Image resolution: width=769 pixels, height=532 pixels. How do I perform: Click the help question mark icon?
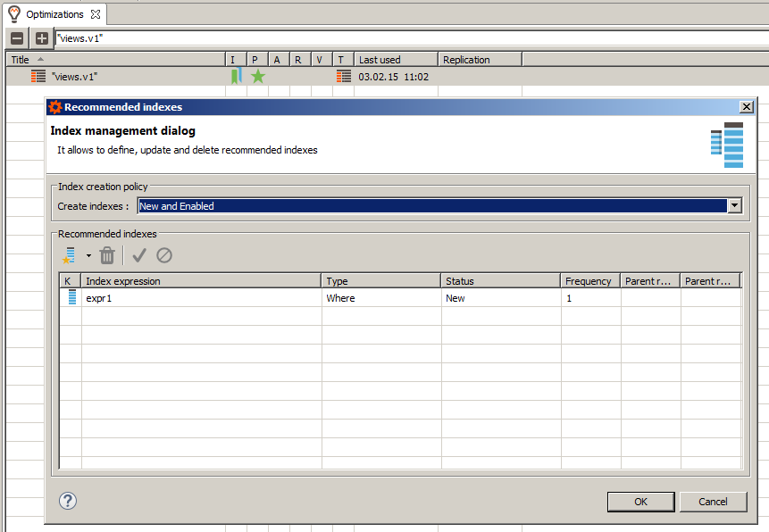pyautogui.click(x=68, y=501)
